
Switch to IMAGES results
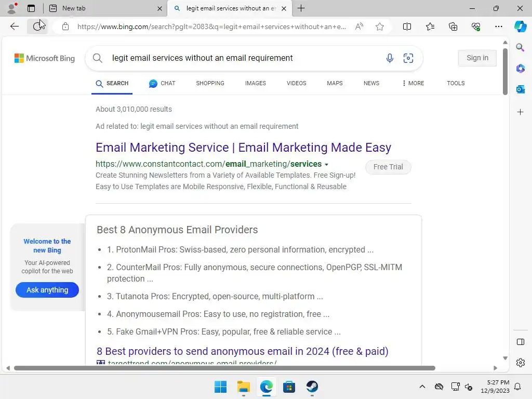click(x=256, y=83)
